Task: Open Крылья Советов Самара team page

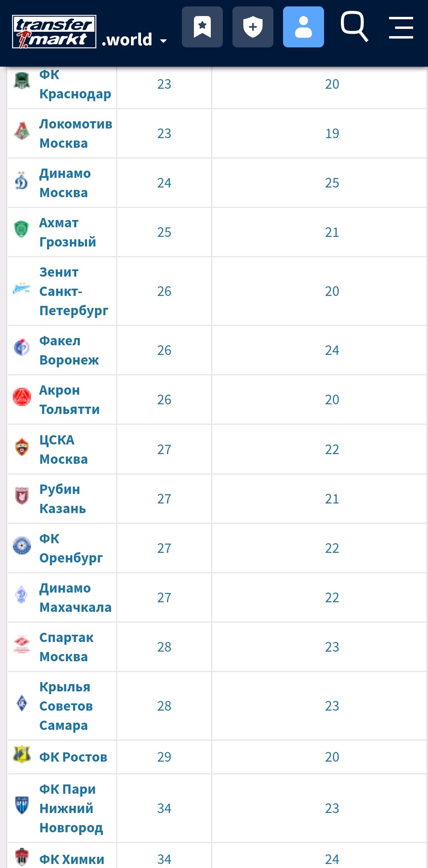Action: tap(66, 706)
